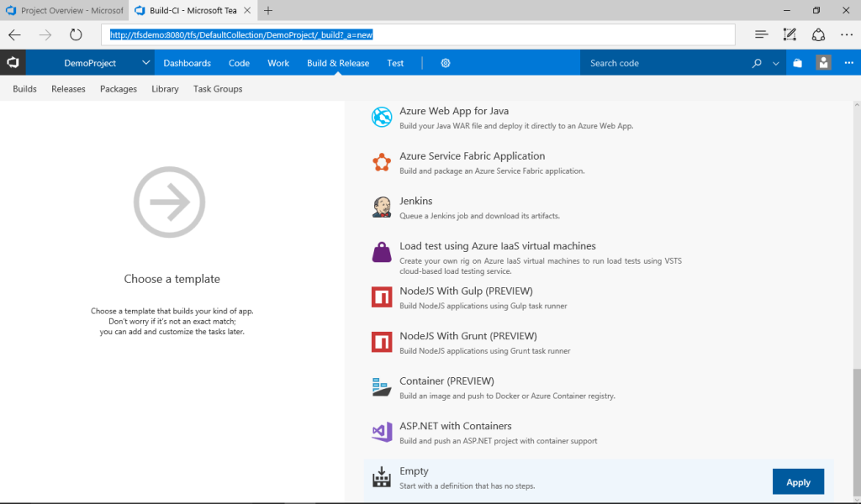Click the ASP.NET with Containers icon
The width and height of the screenshot is (861, 504).
pyautogui.click(x=382, y=432)
